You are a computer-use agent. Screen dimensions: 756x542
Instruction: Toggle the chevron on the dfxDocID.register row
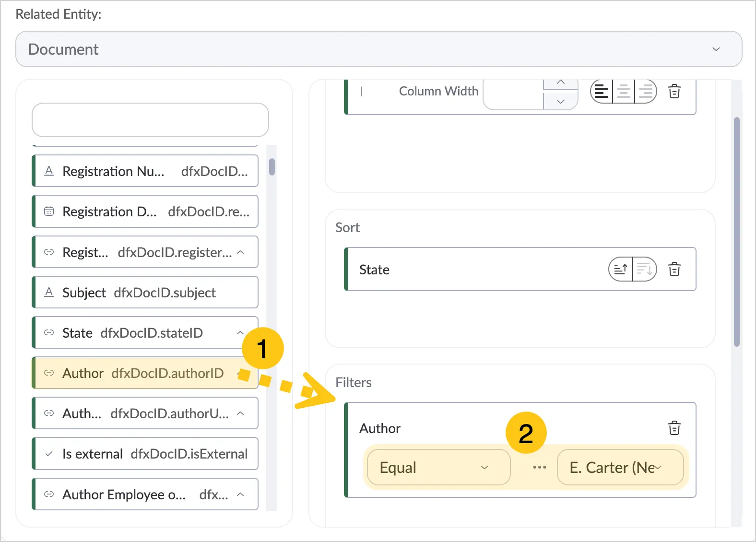[x=241, y=252]
